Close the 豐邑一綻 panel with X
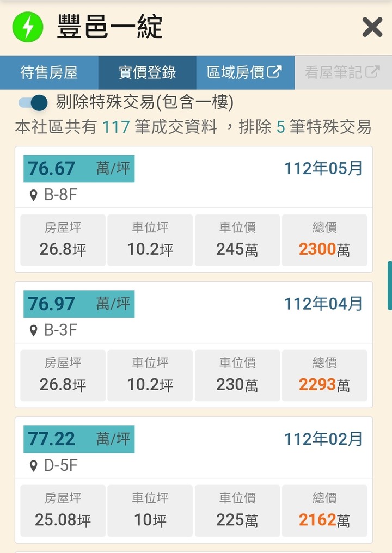This screenshot has height=553, width=392. [372, 27]
